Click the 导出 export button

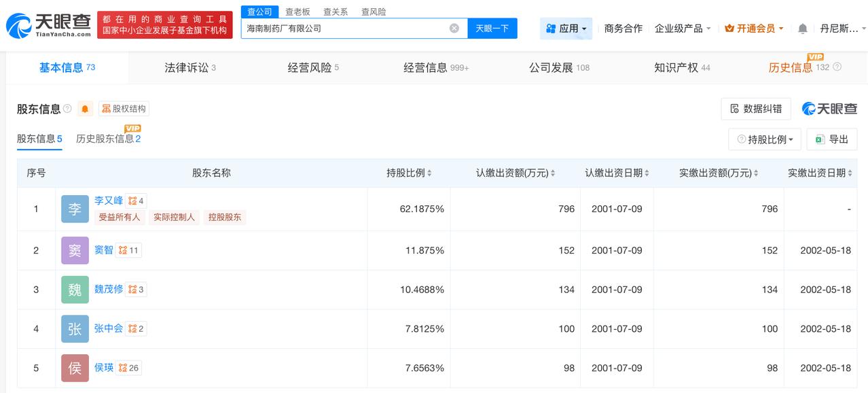tap(832, 139)
